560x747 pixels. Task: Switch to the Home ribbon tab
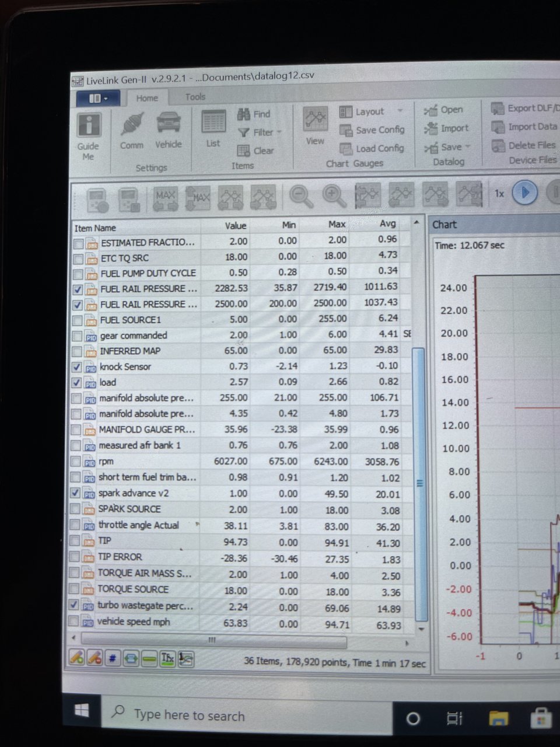point(147,98)
